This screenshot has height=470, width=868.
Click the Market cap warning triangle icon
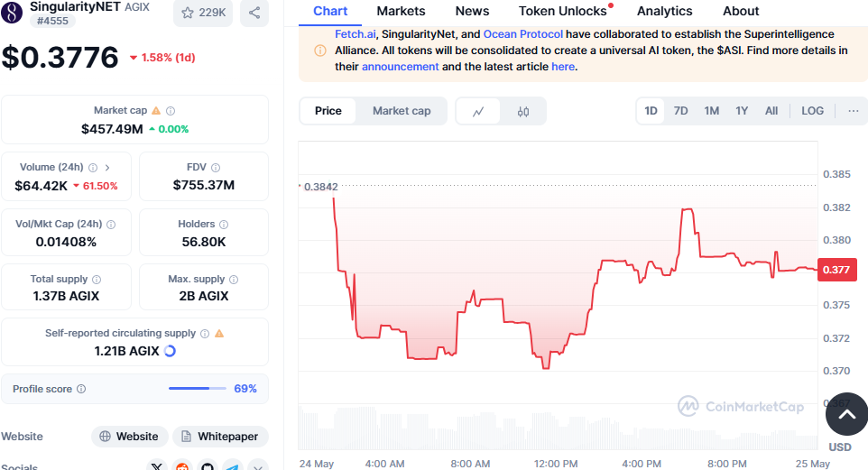(156, 111)
